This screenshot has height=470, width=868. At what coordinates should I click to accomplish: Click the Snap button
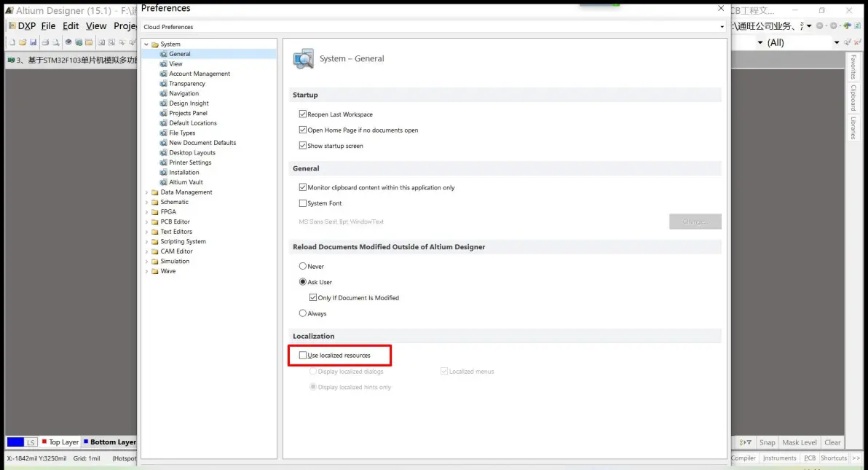(x=768, y=442)
